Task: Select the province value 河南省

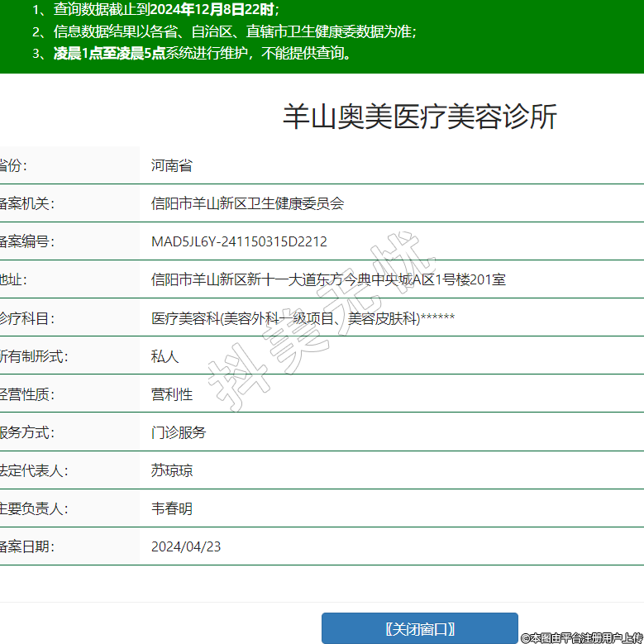Action: tap(172, 165)
